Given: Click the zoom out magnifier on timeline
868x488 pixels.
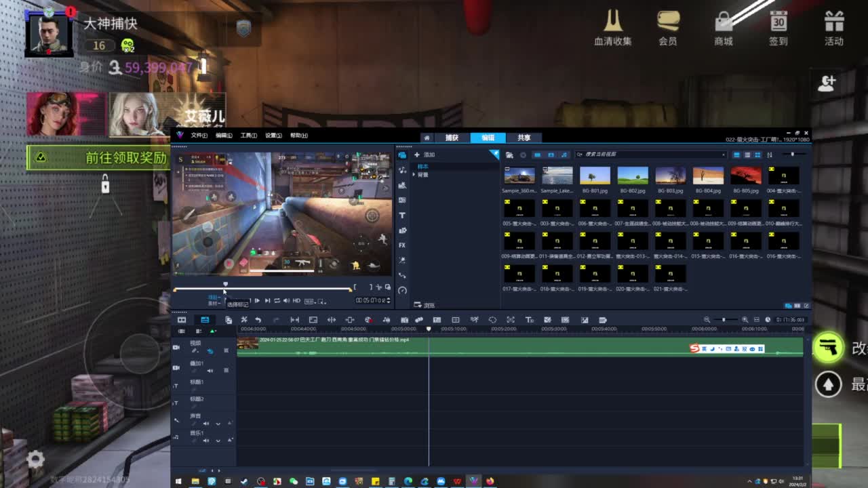Looking at the screenshot, I should point(707,320).
